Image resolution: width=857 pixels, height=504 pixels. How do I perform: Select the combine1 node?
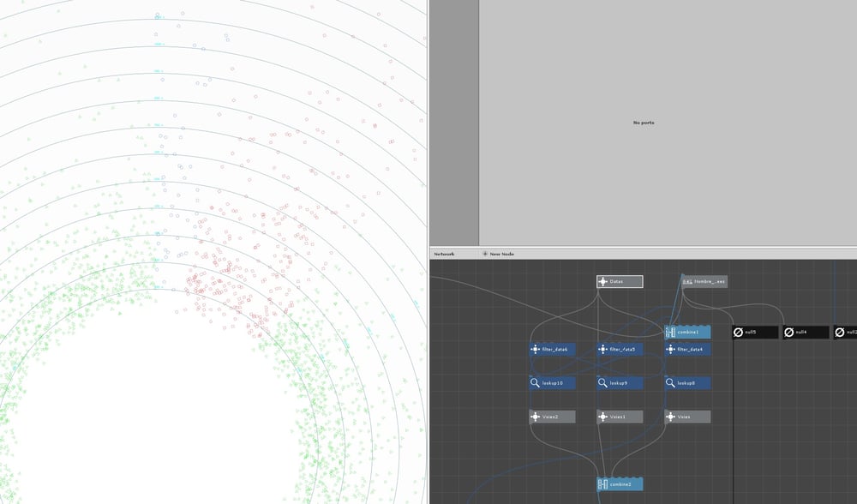(687, 332)
